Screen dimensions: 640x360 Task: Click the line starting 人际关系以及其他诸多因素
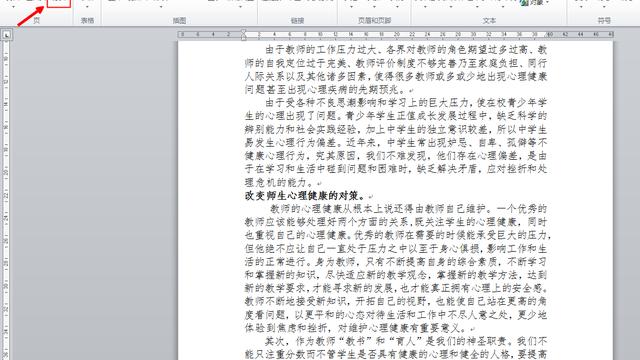click(396, 76)
